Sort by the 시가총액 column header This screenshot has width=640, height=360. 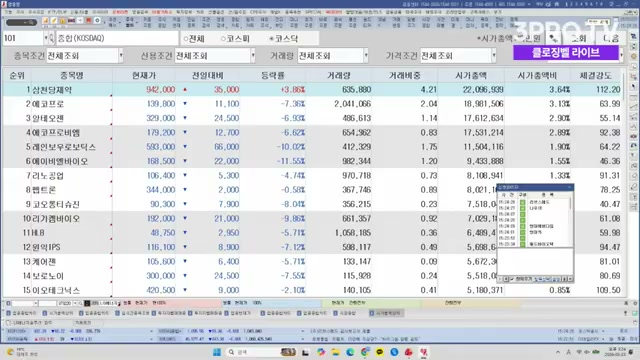click(471, 76)
